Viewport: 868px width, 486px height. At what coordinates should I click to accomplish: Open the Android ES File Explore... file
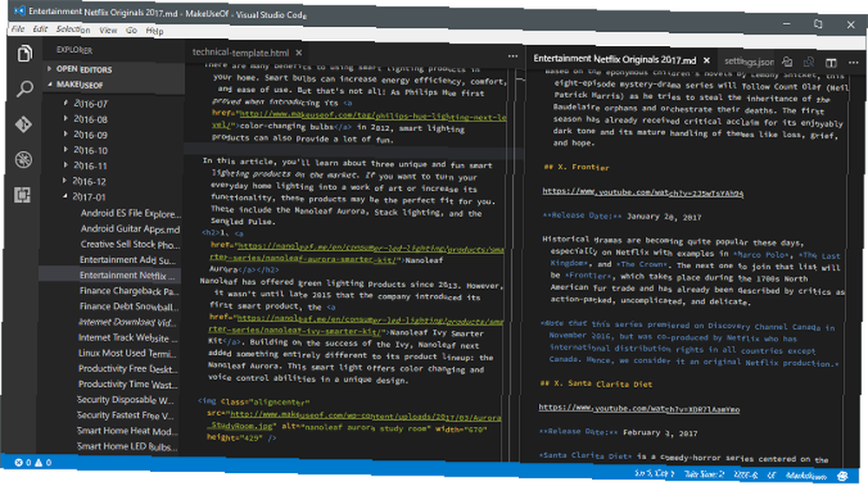[x=131, y=213]
